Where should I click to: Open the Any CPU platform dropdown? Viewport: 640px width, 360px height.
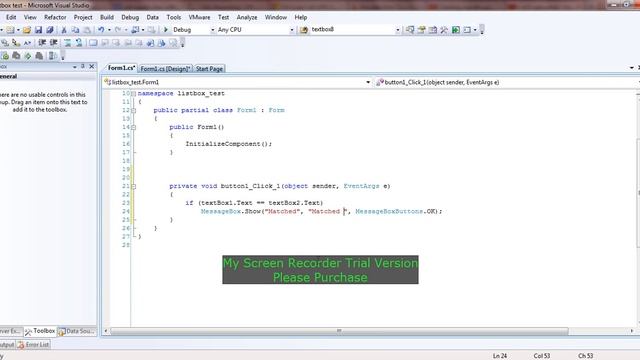(291, 30)
